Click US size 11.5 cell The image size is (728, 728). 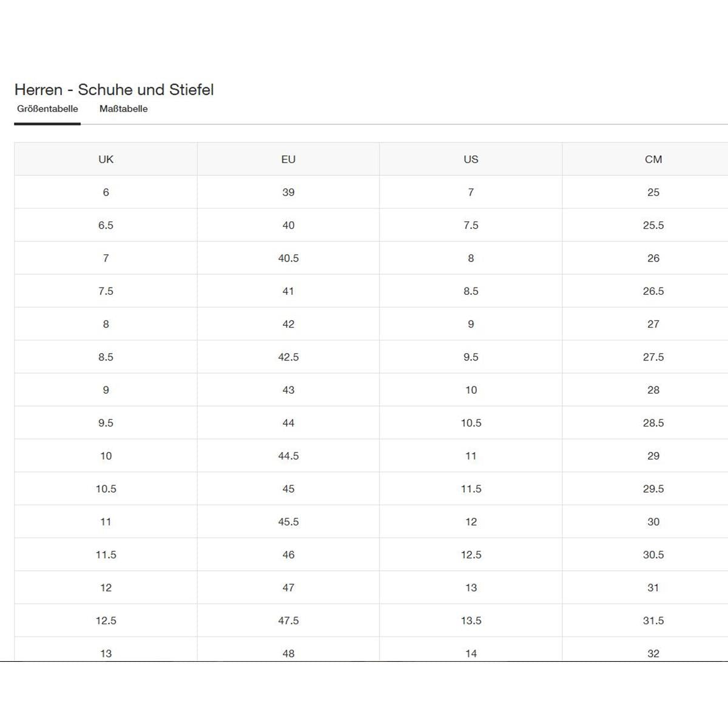click(471, 489)
